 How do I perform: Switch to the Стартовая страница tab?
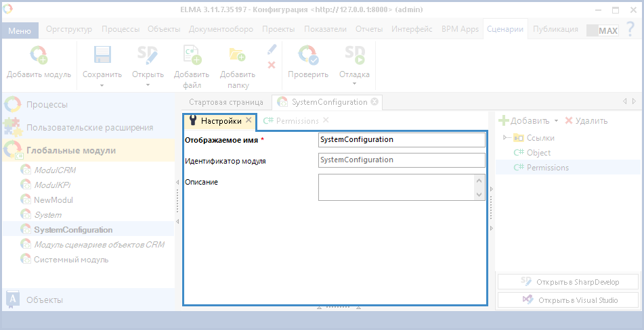226,102
